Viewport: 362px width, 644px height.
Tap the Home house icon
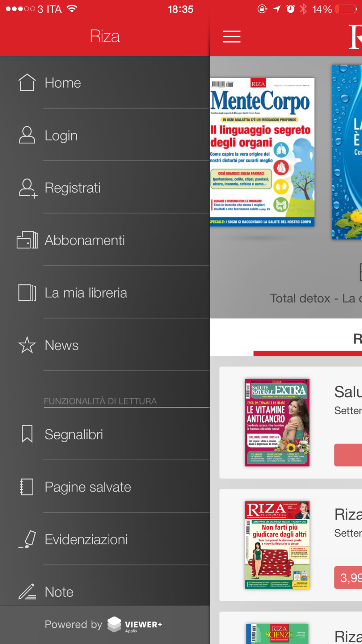27,82
